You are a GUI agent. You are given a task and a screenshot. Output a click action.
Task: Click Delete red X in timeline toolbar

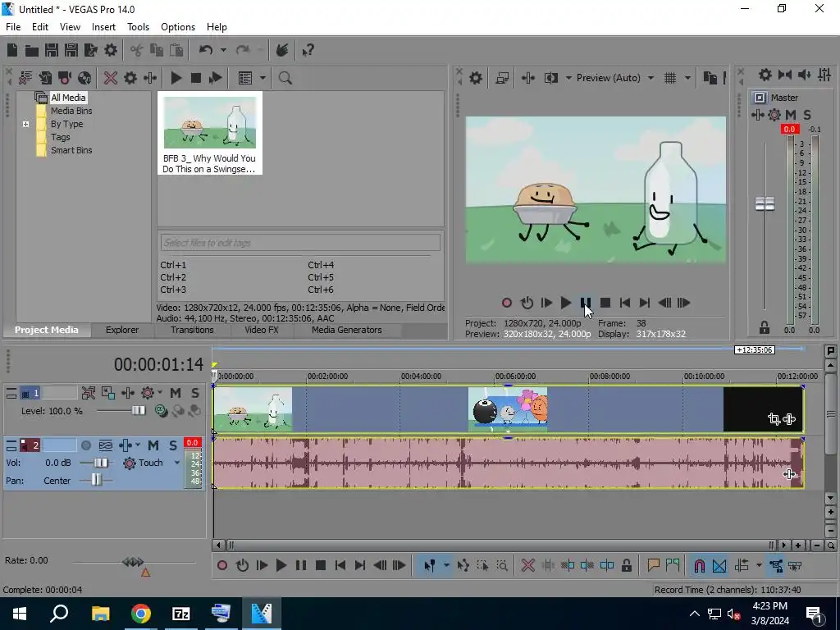click(x=527, y=565)
